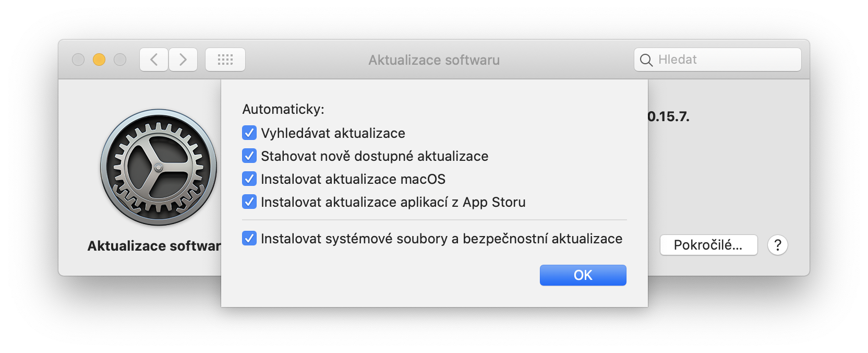
Task: Click the Software Update gear icon
Action: click(x=159, y=167)
